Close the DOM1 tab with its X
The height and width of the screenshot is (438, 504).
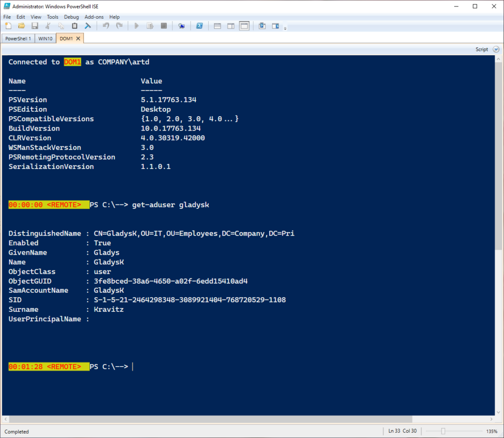[x=78, y=38]
